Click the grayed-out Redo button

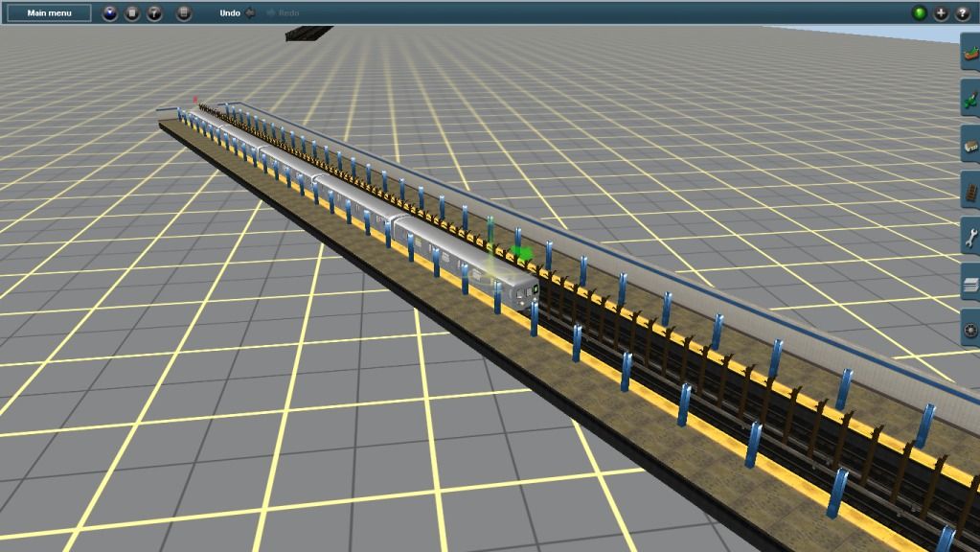tap(283, 12)
